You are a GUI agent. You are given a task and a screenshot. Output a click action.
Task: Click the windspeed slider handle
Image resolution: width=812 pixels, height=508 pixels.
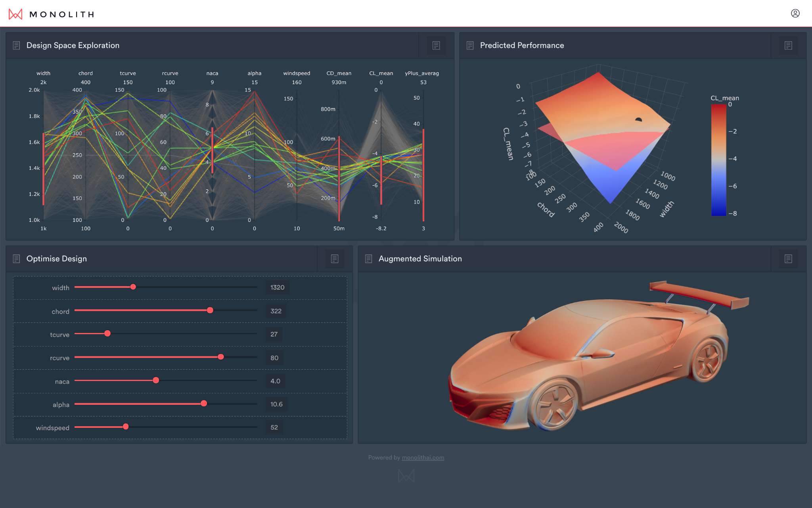pos(126,427)
